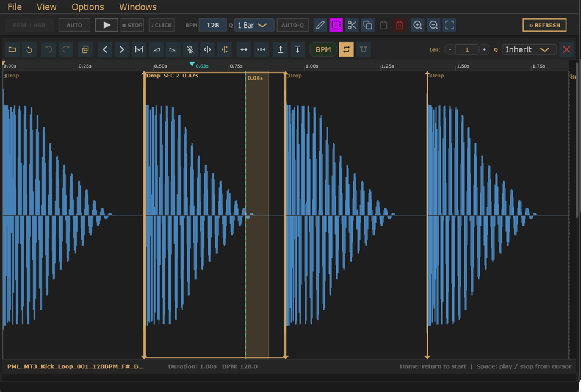Viewport: 581px width, 392px height.
Task: Switch the PERF | ARR mode
Action: [29, 25]
